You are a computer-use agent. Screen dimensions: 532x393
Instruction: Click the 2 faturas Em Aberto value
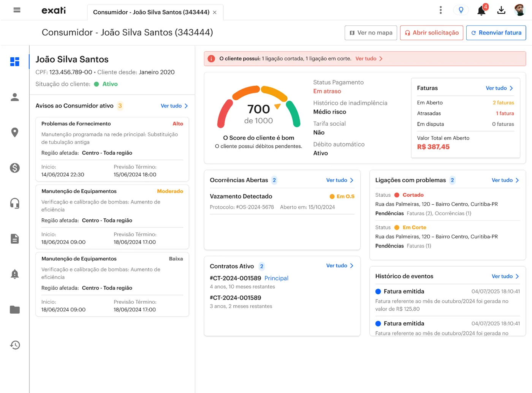(503, 103)
